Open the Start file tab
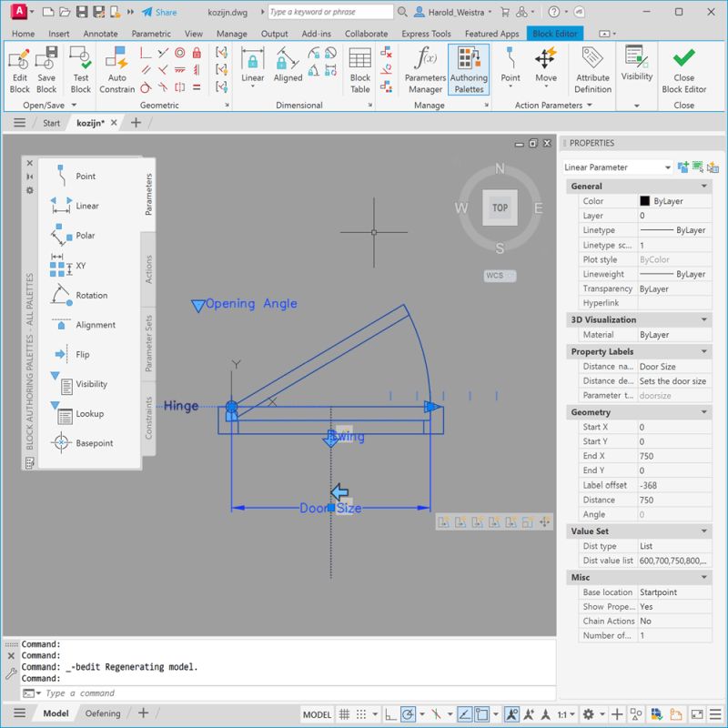 (51, 123)
